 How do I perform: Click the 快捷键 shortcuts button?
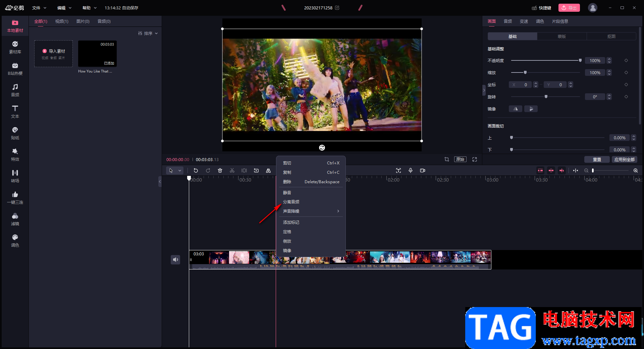coord(542,8)
